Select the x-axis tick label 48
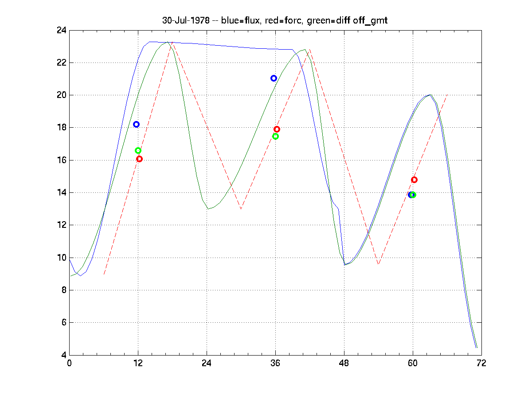The width and height of the screenshot is (532, 399). (x=344, y=363)
